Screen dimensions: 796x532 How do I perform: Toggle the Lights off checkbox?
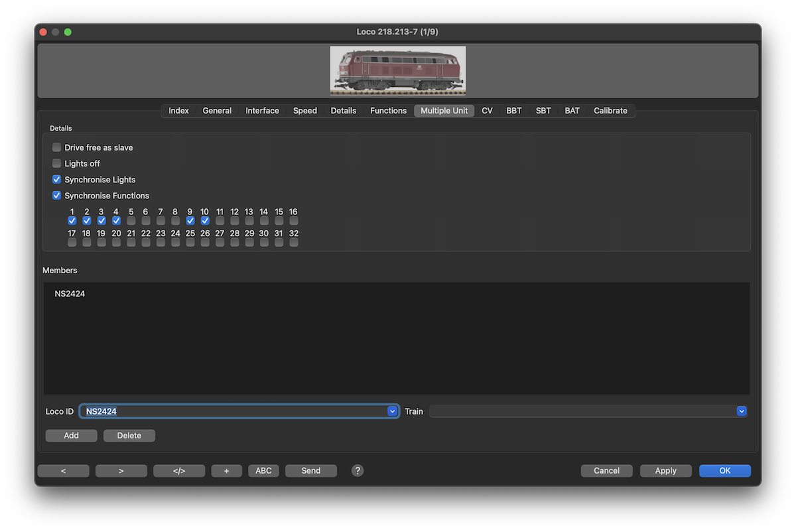(57, 163)
